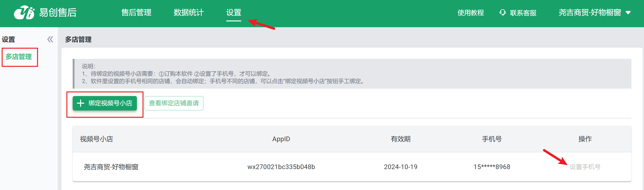Select the AppID value wx270021bc335b048b
Screen dimensions: 644x190
(x=281, y=167)
